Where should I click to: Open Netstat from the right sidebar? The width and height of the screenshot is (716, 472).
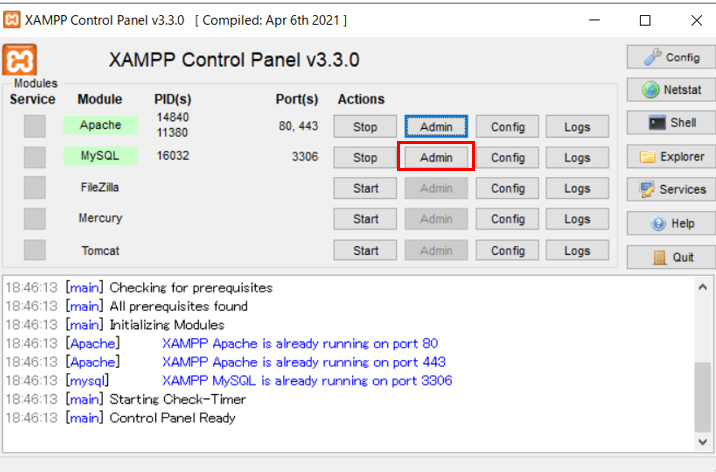coord(670,90)
